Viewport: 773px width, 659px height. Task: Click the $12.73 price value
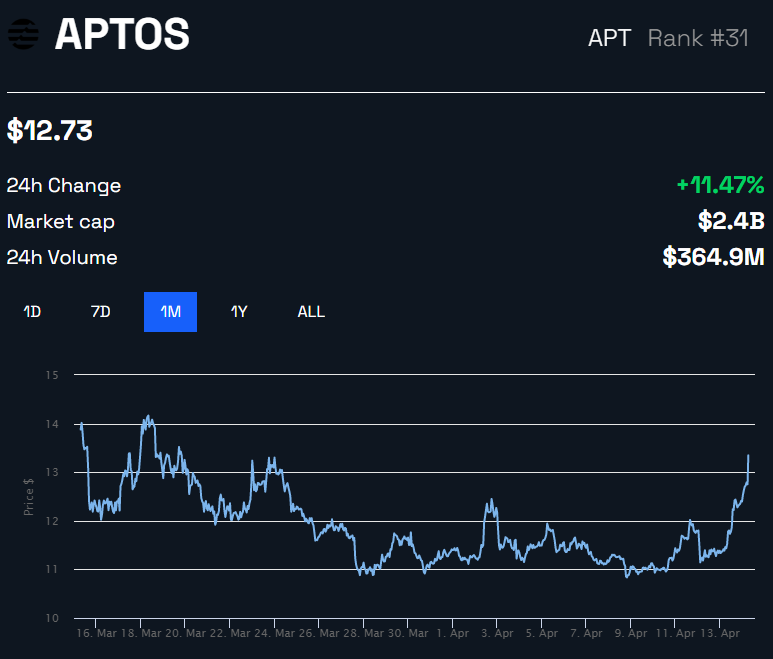(50, 131)
